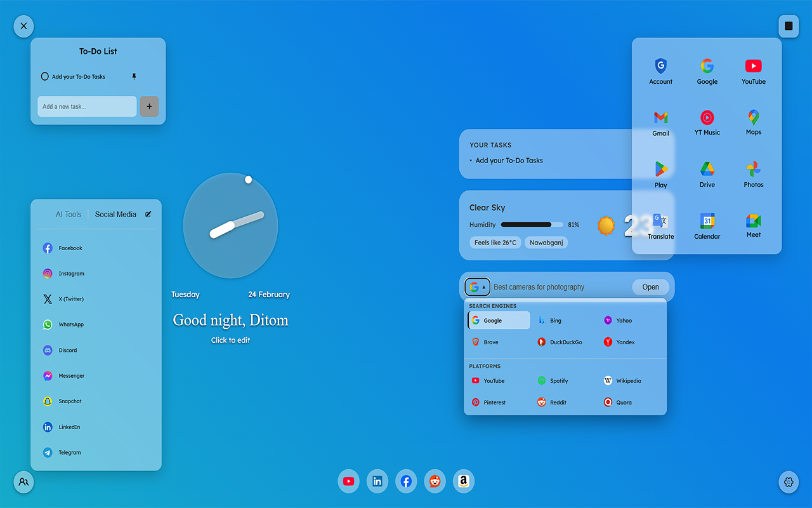812x508 pixels.
Task: Open Google Calendar app shortcut
Action: (x=707, y=227)
